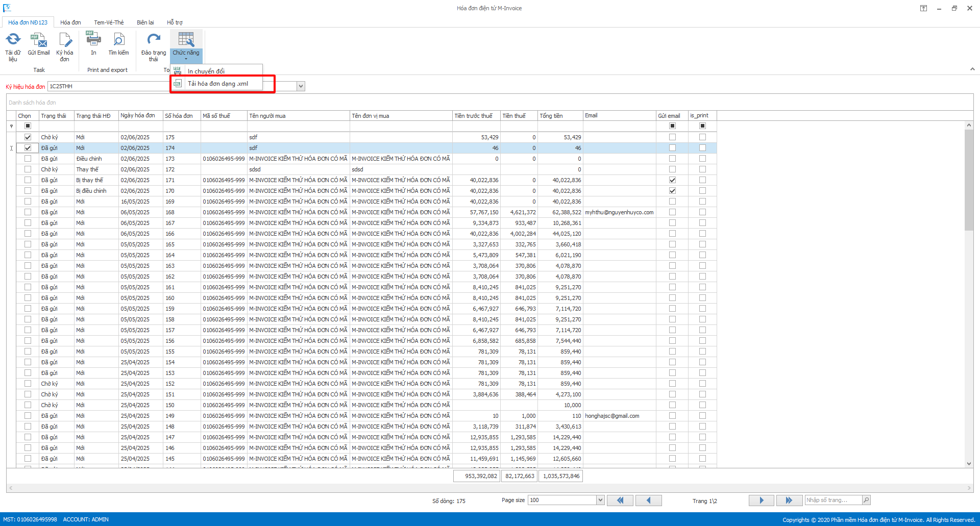
Task: Click the M-Invoice app logo icon
Action: tap(7, 8)
